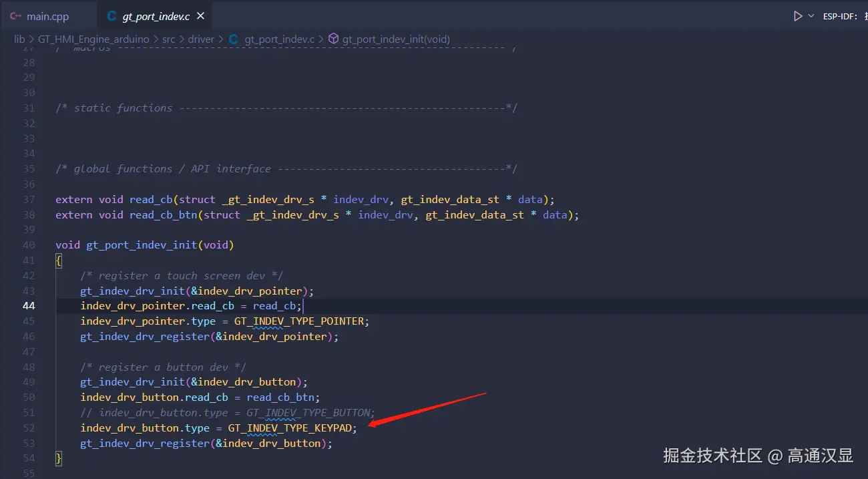
Task: Open the lib breadcrumb
Action: (19, 39)
